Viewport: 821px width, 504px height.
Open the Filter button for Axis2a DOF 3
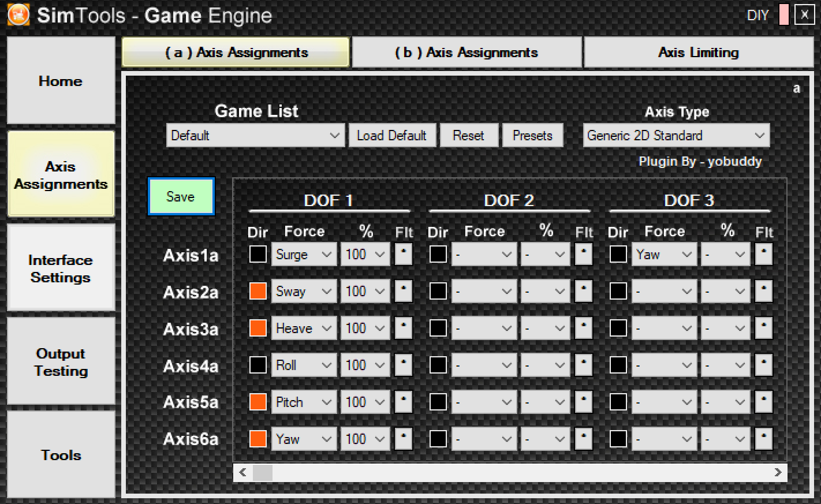[x=764, y=291]
